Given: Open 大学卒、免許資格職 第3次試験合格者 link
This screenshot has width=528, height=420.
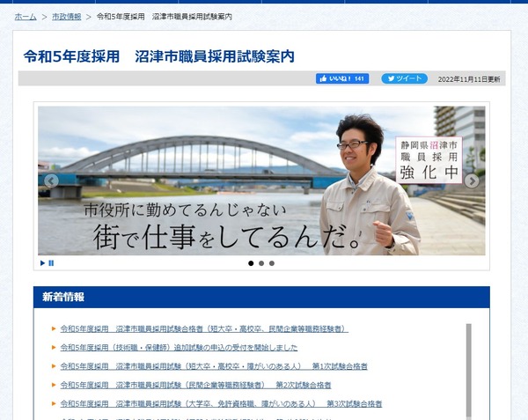Looking at the screenshot, I should click(221, 403).
